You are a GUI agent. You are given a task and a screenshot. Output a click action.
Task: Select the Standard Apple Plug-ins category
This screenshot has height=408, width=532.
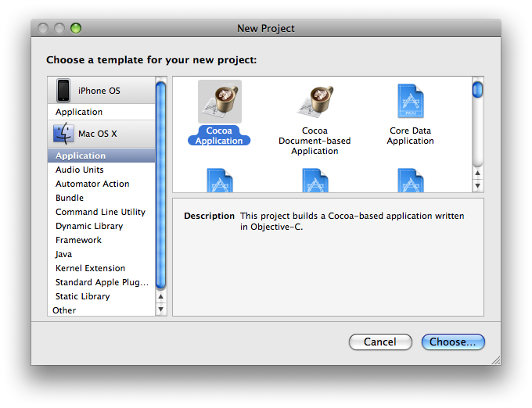101,282
